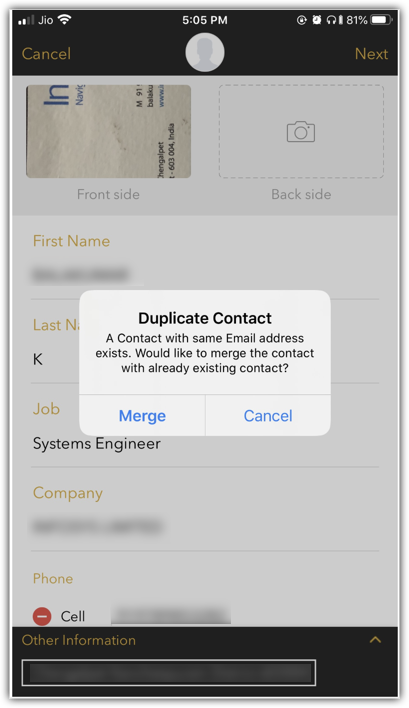Image resolution: width=409 pixels, height=708 pixels.
Task: Tap Merge in the Duplicate Contact dialog
Action: click(142, 415)
